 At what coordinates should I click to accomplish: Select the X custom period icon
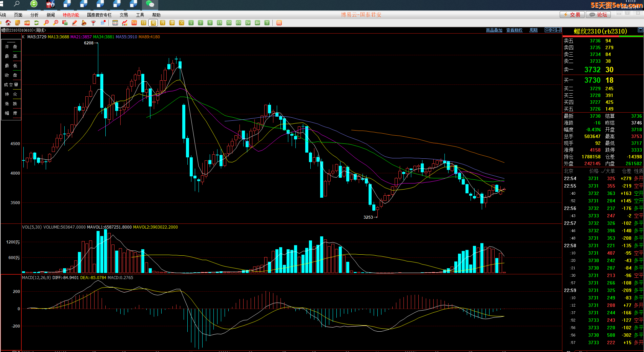(x=182, y=23)
